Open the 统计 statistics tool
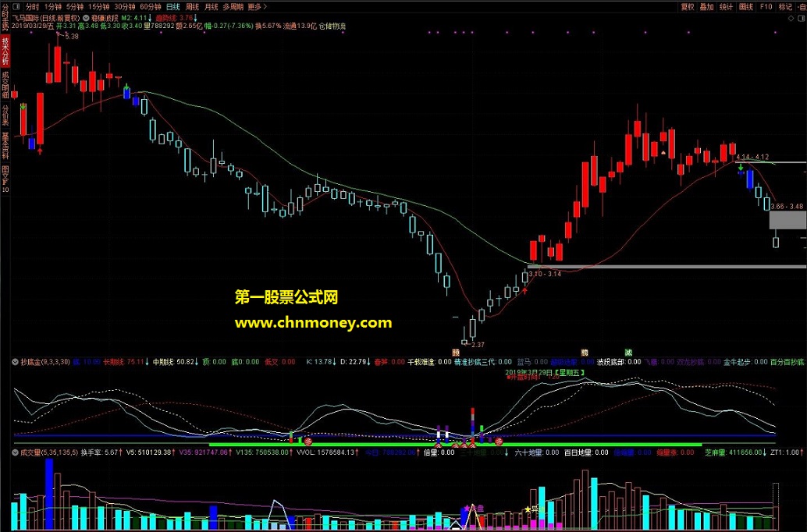Screen dimensions: 807x532 [x=726, y=7]
